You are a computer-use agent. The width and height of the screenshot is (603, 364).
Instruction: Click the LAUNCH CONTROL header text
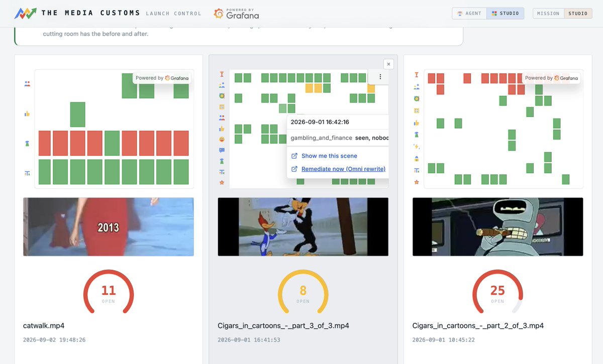pyautogui.click(x=173, y=14)
